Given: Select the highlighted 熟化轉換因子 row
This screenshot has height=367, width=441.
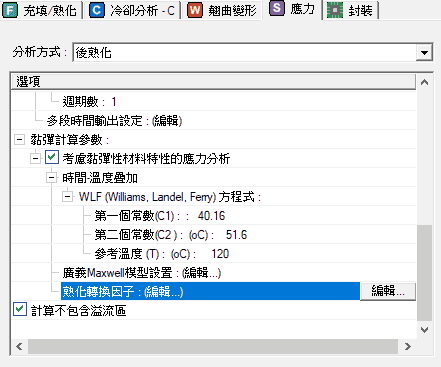Looking at the screenshot, I should pos(210,292).
